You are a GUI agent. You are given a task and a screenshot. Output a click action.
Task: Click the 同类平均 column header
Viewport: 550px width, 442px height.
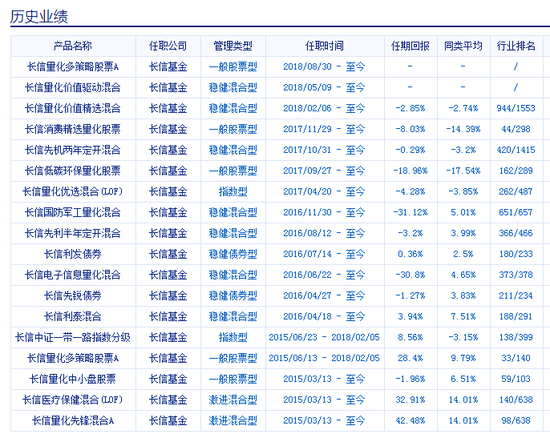point(463,46)
